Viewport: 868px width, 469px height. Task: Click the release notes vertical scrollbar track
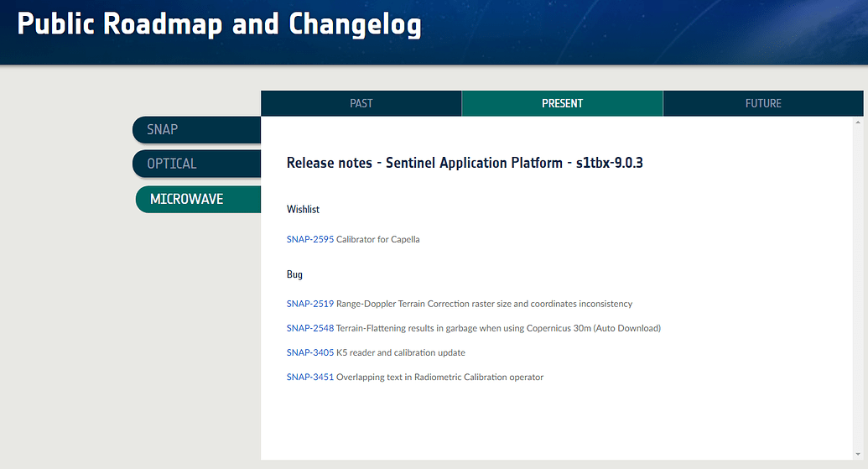coord(858,294)
